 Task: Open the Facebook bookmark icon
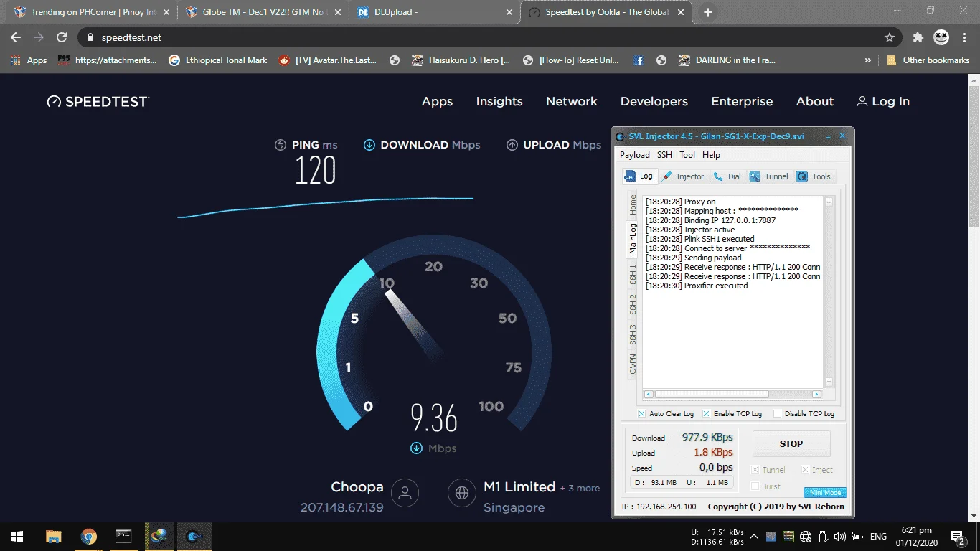638,60
